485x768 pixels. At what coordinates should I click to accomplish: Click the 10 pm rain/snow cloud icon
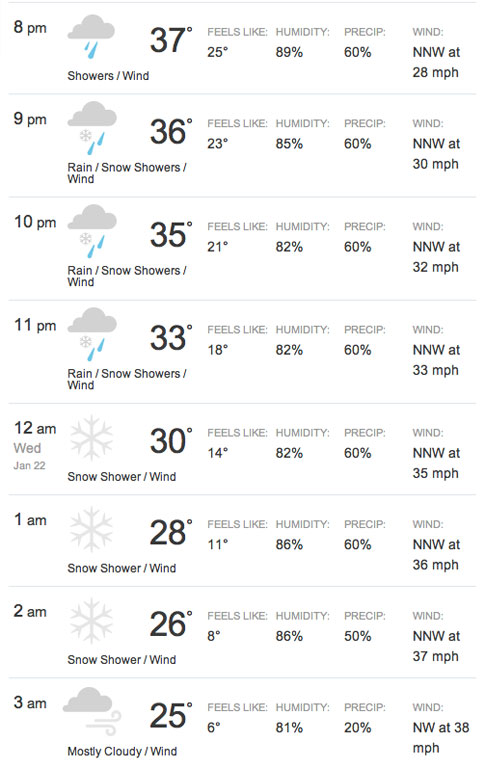point(92,231)
